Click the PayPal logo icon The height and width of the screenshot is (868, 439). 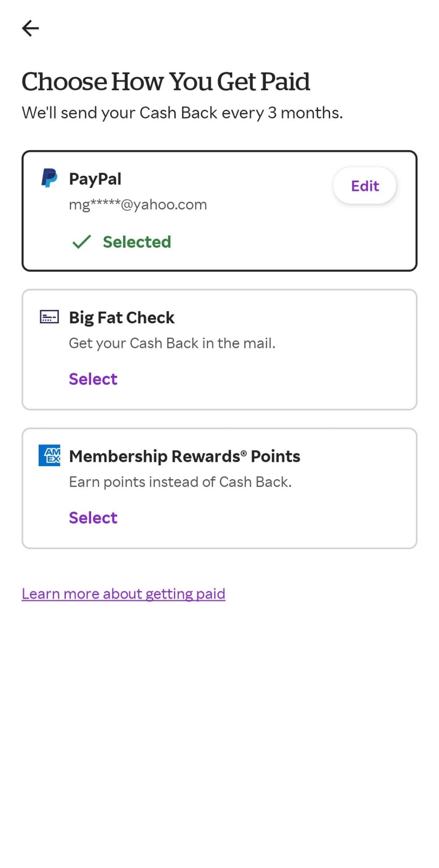(x=49, y=178)
